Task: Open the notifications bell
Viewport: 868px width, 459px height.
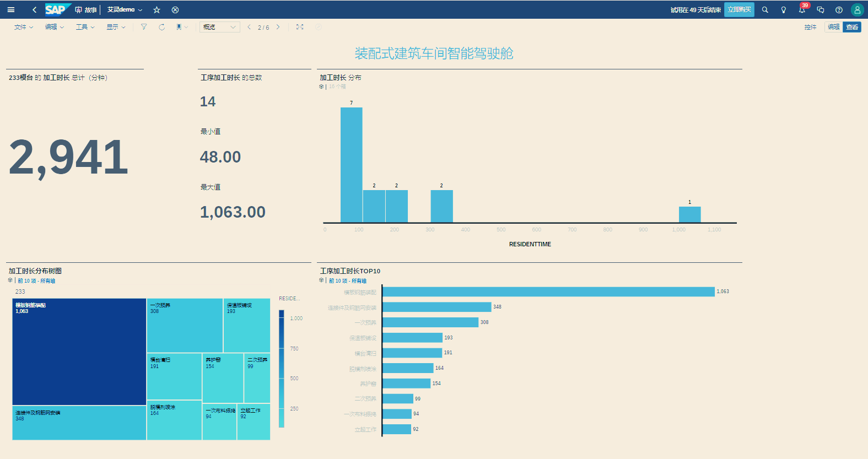Action: [802, 10]
